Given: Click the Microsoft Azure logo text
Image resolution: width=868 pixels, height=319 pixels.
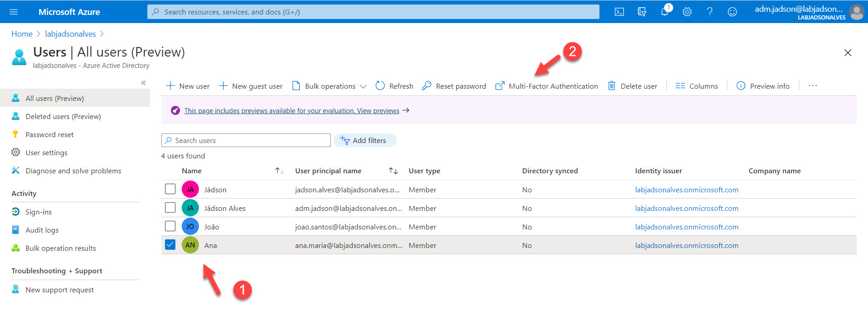Looking at the screenshot, I should click(69, 12).
